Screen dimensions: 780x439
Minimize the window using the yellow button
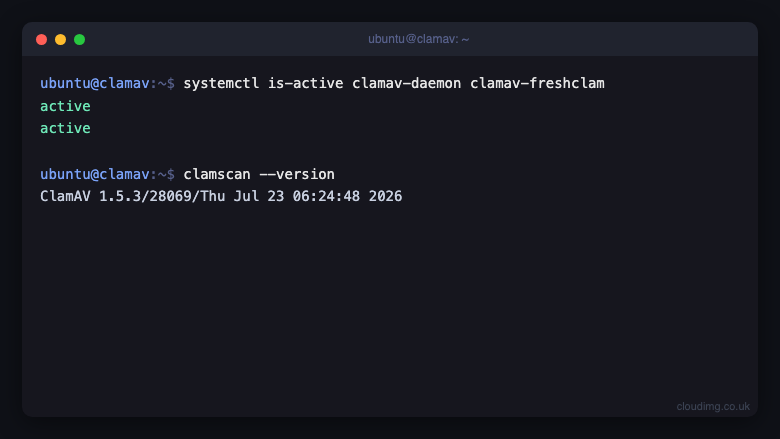click(60, 39)
